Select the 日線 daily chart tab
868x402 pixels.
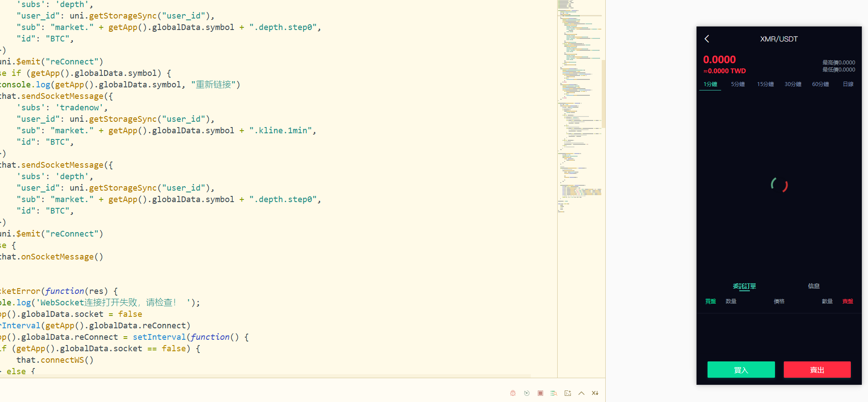coord(848,84)
